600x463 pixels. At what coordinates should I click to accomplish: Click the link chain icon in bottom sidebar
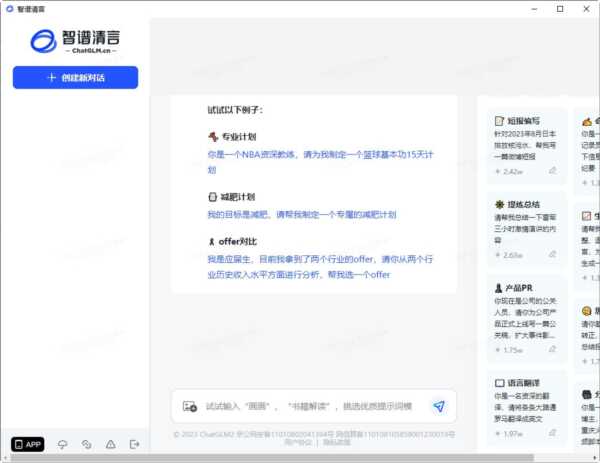point(86,444)
